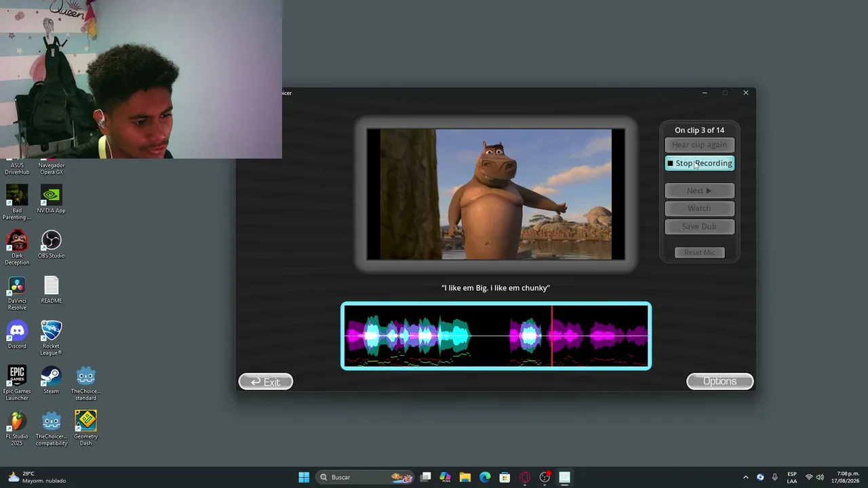Viewport: 868px width, 488px height.
Task: Open the Bad Parenting desktop shortcut
Action: click(x=17, y=201)
